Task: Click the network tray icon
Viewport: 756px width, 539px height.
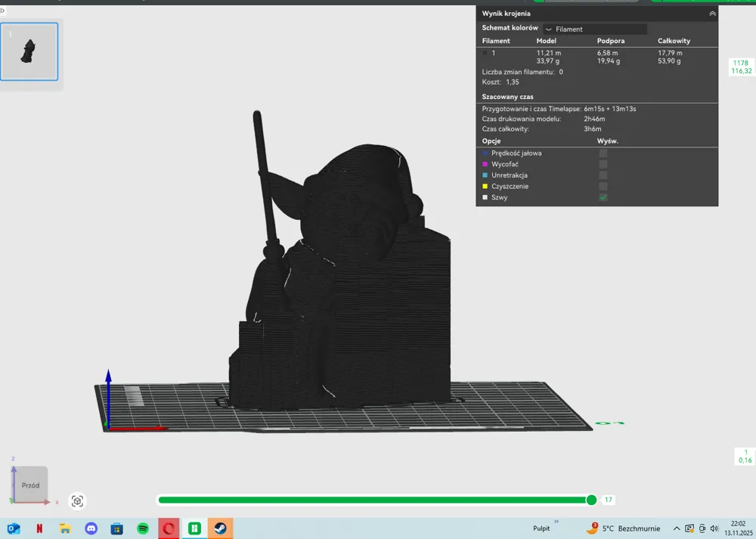Action: click(702, 528)
